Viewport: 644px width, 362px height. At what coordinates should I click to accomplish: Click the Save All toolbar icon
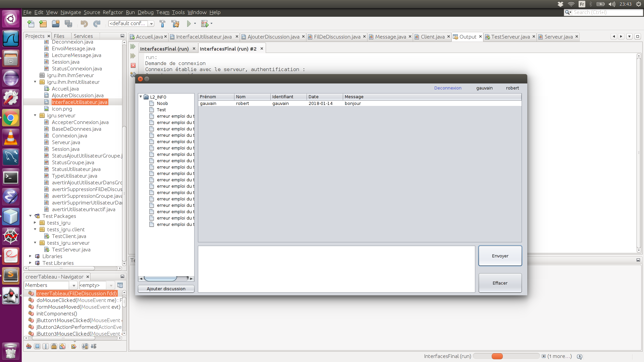(x=68, y=23)
